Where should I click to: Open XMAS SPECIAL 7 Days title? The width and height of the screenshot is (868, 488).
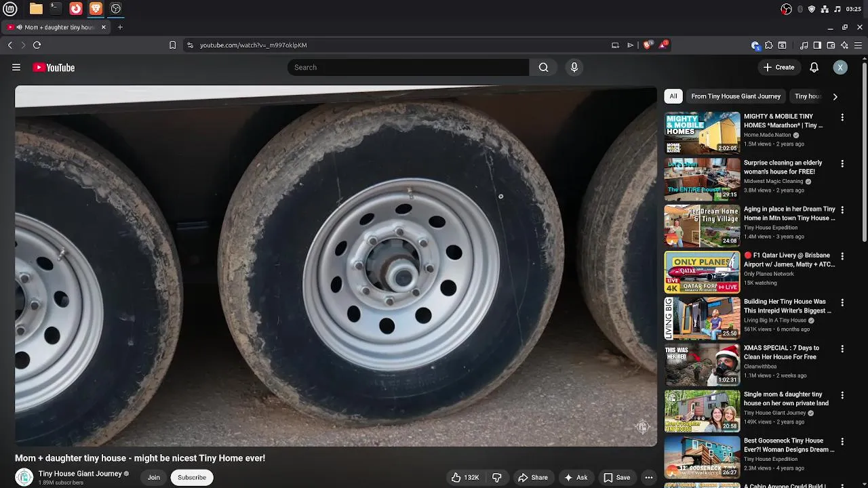tap(781, 352)
